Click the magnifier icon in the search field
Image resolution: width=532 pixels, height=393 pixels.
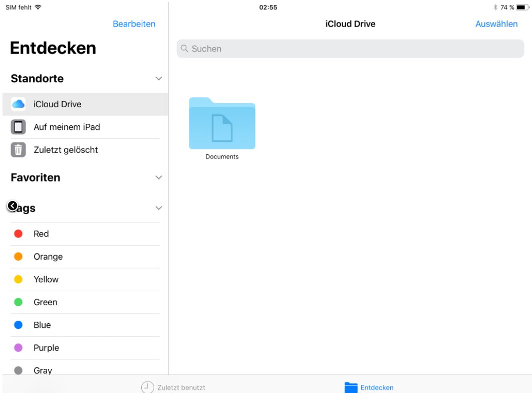[184, 49]
